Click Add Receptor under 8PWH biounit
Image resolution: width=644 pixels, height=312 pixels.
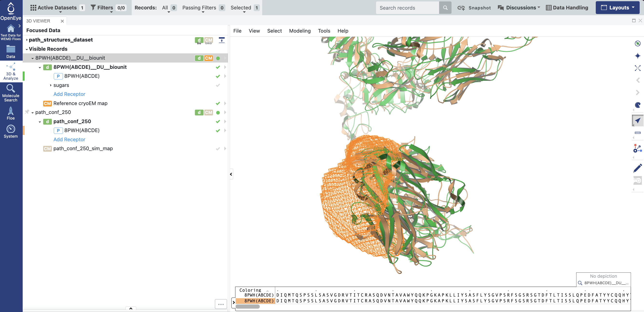pyautogui.click(x=69, y=94)
